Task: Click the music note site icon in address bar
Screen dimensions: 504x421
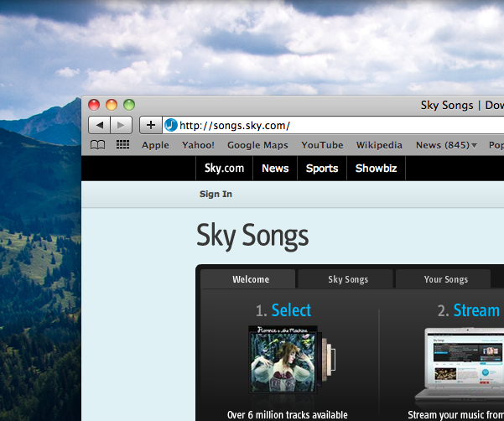Action: pos(171,125)
